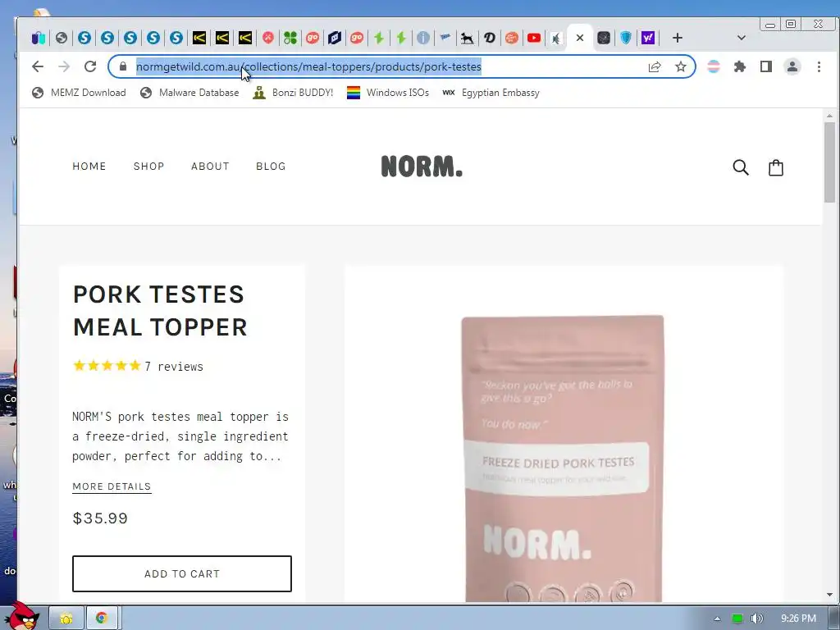Bookmark this page with the star icon
The width and height of the screenshot is (840, 630).
coord(680,67)
